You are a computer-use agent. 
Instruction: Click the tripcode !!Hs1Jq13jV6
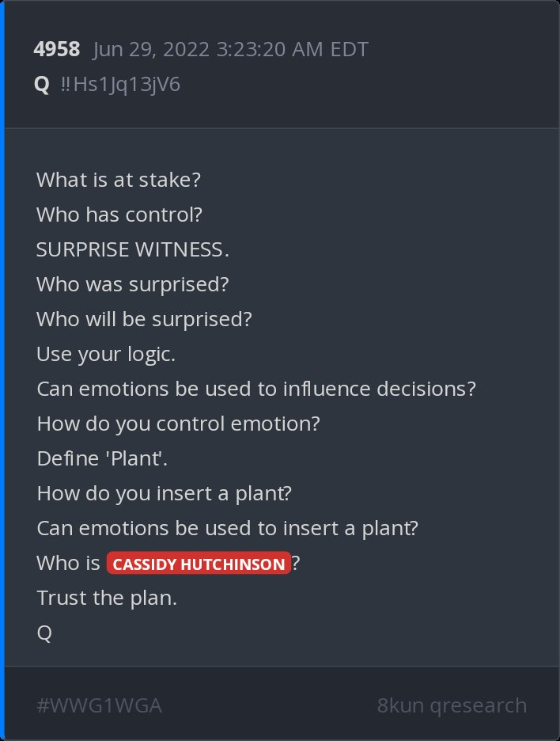tap(120, 84)
